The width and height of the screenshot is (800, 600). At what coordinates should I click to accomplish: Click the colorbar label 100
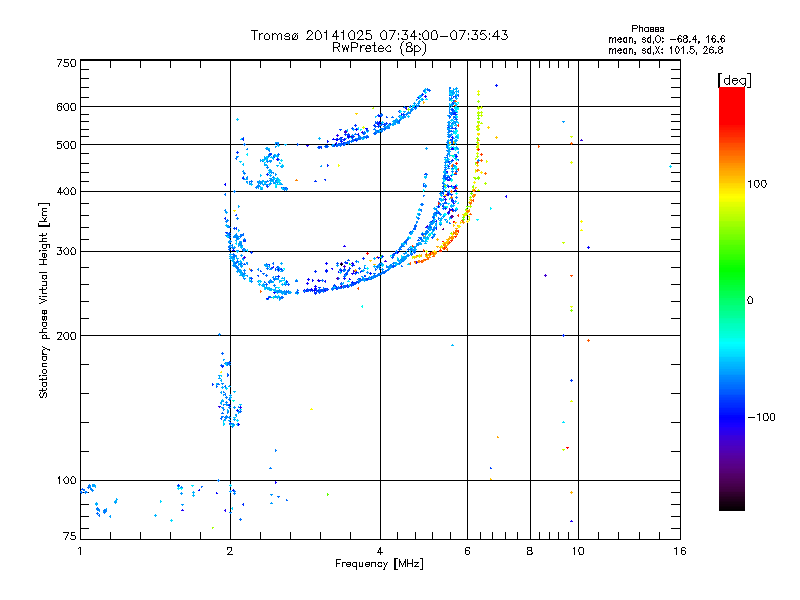(x=757, y=184)
